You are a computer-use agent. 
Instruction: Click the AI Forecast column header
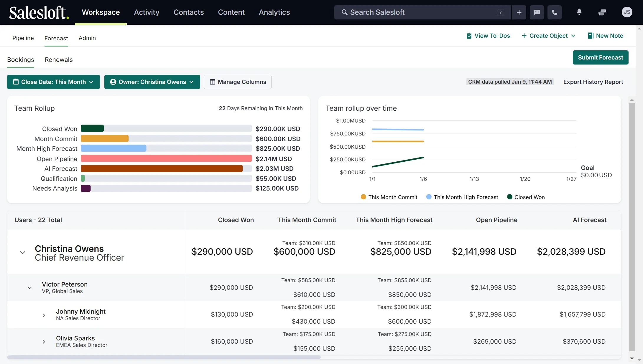coord(590,220)
